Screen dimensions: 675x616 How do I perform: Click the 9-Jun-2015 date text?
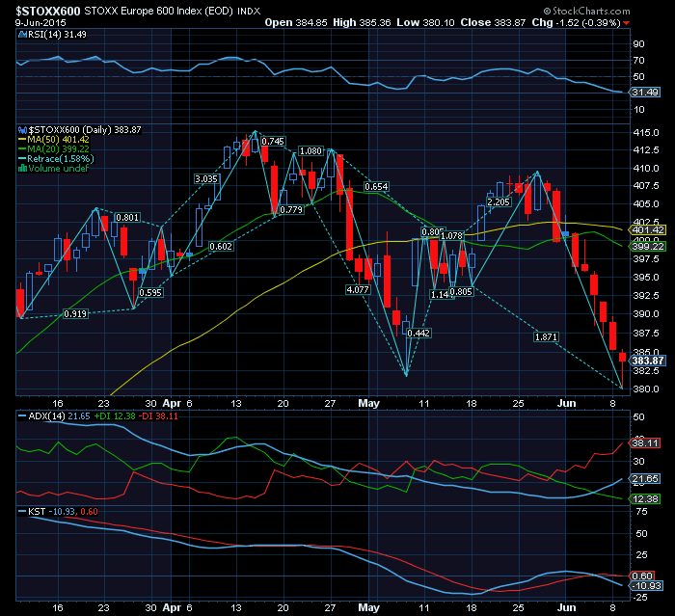pos(40,23)
